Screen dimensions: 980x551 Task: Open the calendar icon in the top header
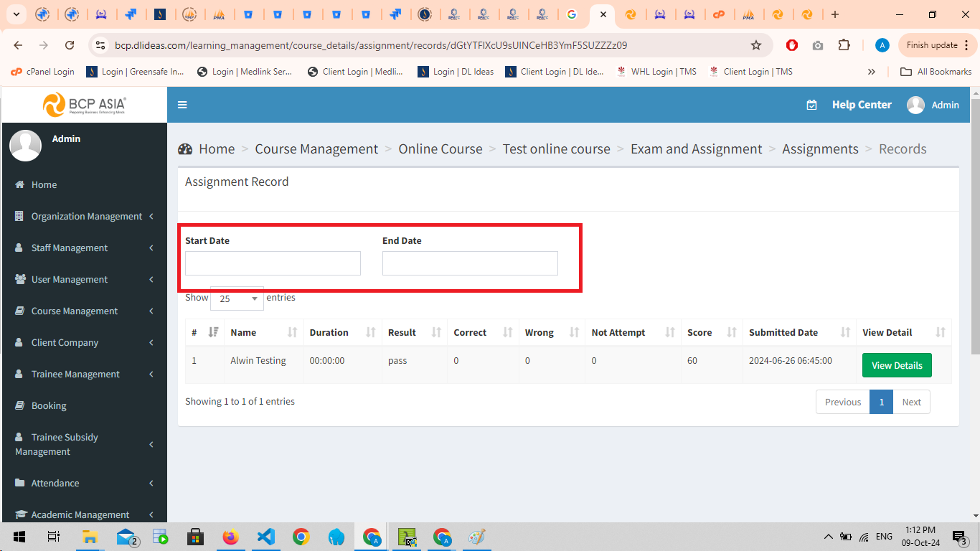[811, 105]
